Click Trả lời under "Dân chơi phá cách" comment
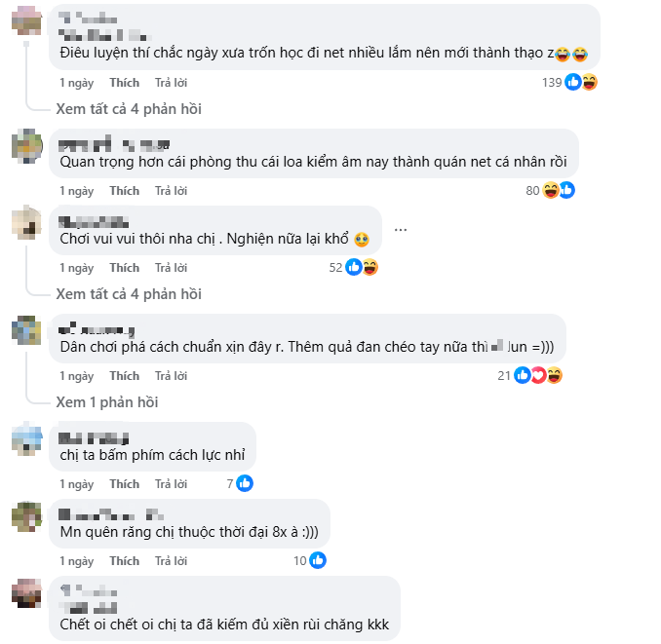 tap(171, 376)
